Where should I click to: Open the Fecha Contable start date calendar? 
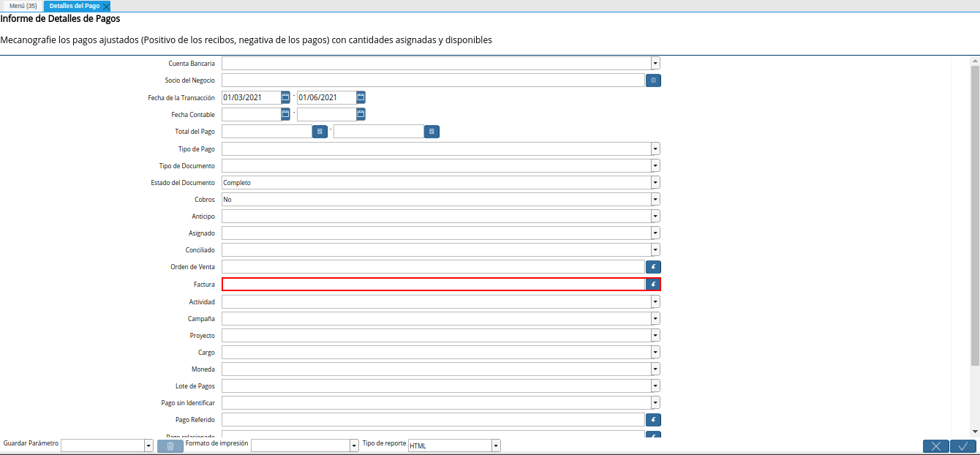(x=284, y=113)
